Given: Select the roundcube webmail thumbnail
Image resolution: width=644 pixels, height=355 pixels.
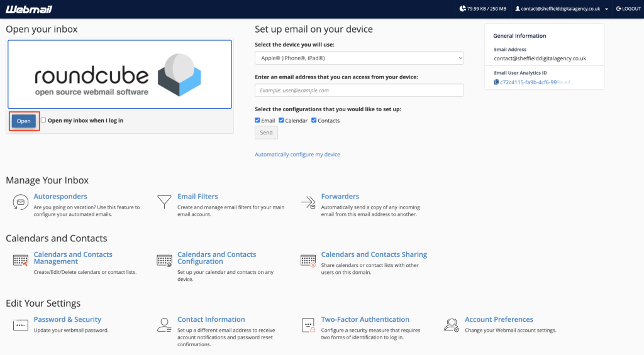Looking at the screenshot, I should (119, 74).
